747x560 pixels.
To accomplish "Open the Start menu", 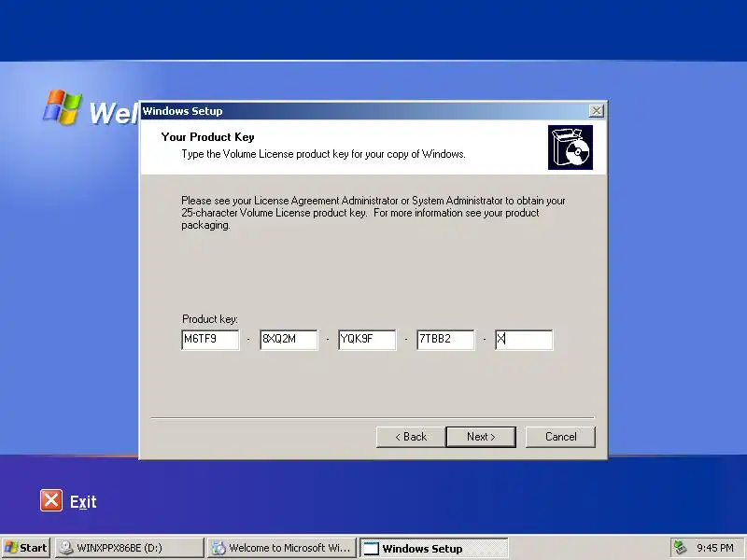I will click(x=26, y=548).
